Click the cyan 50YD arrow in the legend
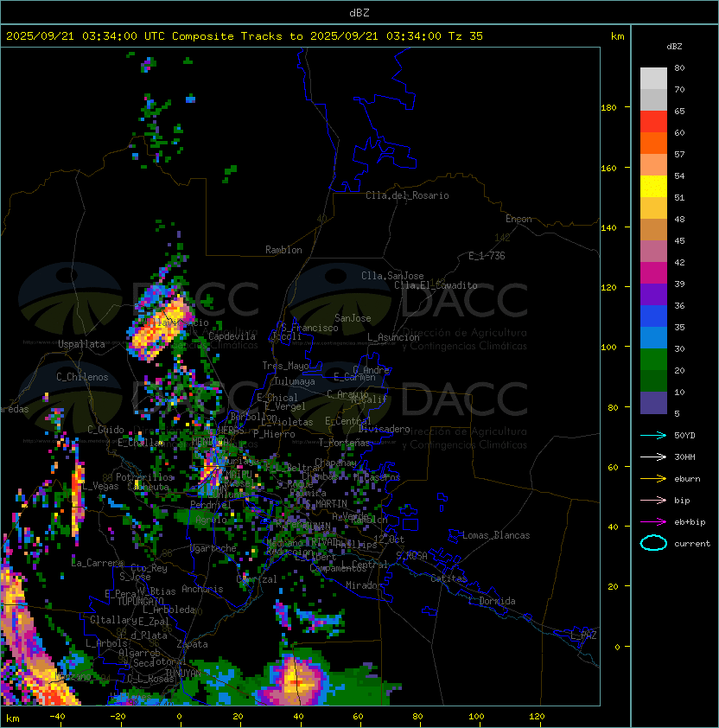The width and height of the screenshot is (719, 728). point(653,435)
